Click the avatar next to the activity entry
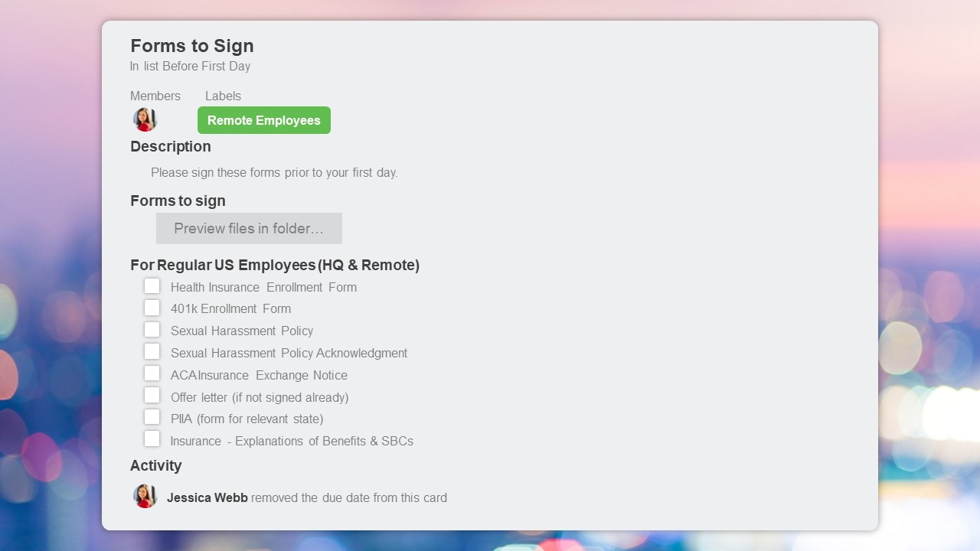Image resolution: width=980 pixels, height=551 pixels. [x=145, y=496]
